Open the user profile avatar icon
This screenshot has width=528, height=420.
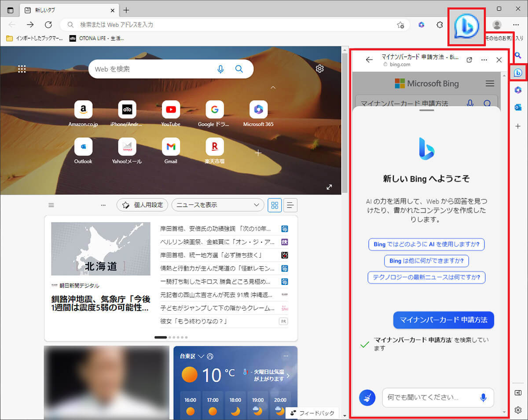[x=497, y=25]
